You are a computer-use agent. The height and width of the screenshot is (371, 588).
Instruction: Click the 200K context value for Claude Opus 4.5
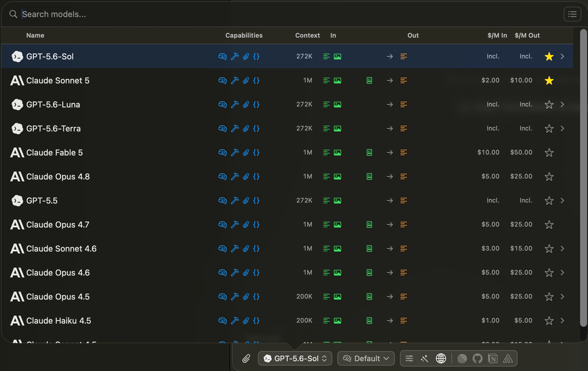click(304, 296)
